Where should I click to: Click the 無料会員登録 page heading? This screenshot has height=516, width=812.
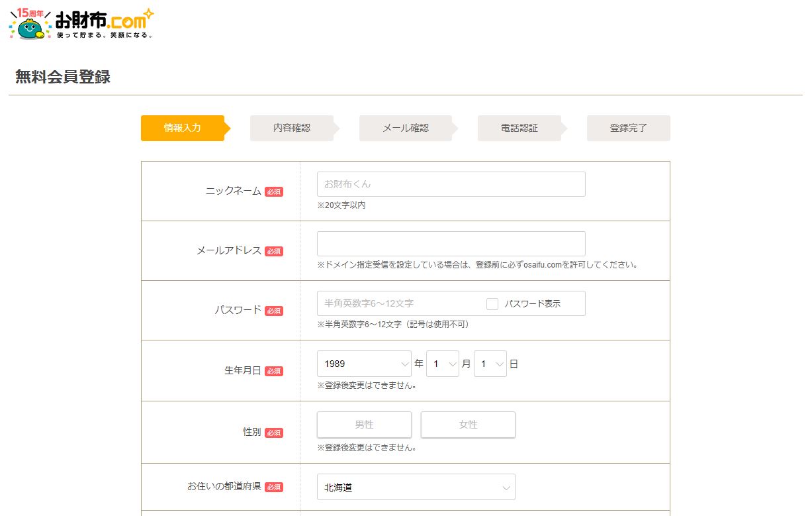63,77
